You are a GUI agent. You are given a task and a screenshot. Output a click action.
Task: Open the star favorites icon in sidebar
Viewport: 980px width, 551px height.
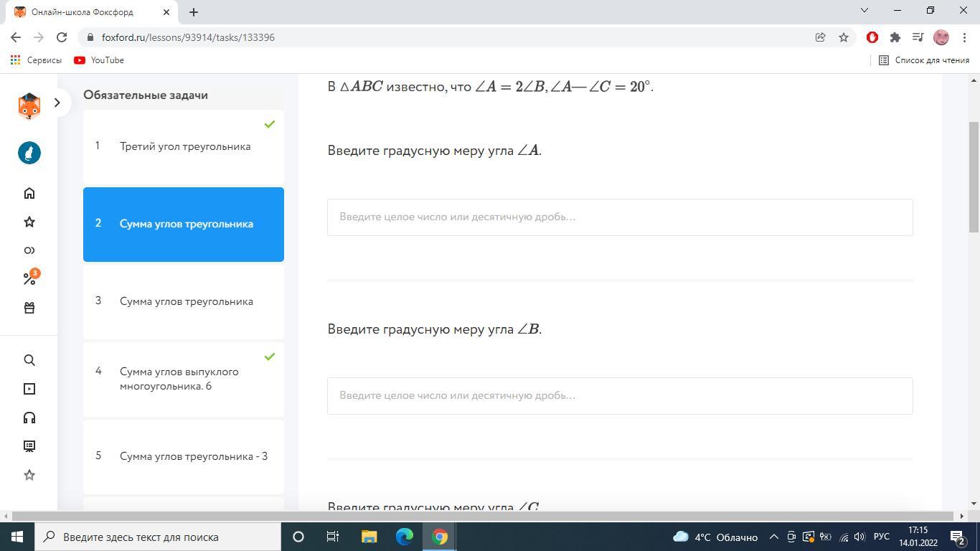tap(29, 222)
